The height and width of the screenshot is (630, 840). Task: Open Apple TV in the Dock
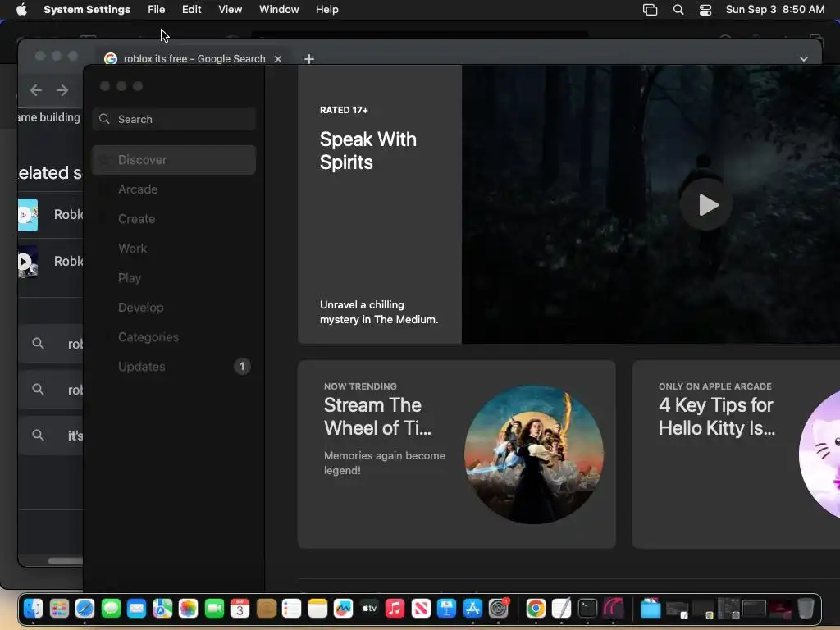[369, 609]
